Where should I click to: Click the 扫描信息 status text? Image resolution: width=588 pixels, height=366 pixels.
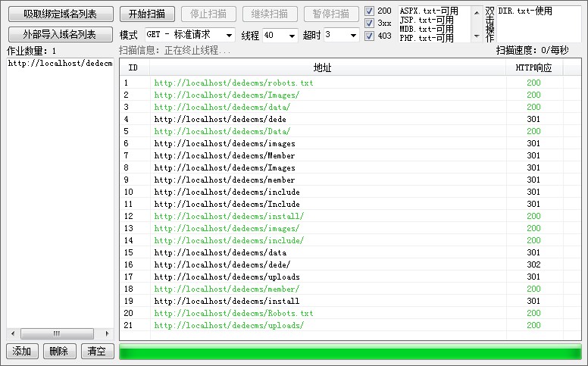(x=174, y=50)
